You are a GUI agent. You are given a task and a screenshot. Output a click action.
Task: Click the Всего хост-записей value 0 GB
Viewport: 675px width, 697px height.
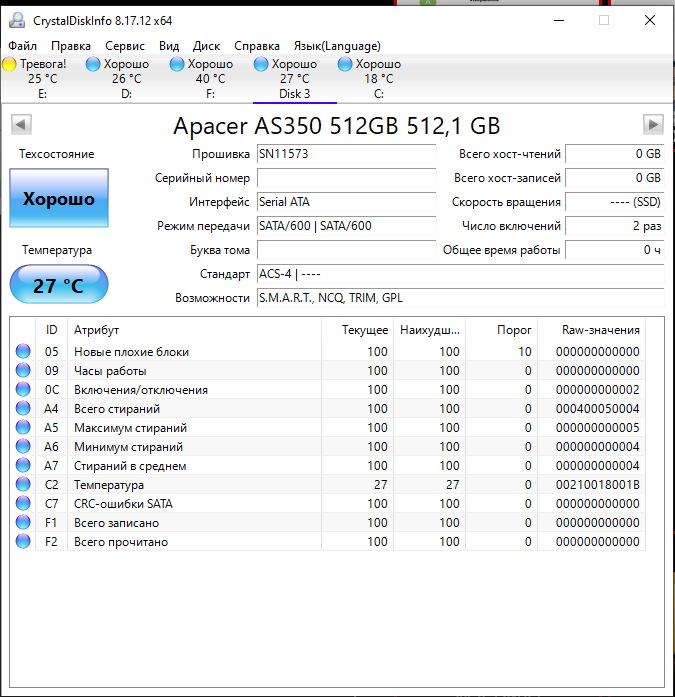click(x=615, y=178)
